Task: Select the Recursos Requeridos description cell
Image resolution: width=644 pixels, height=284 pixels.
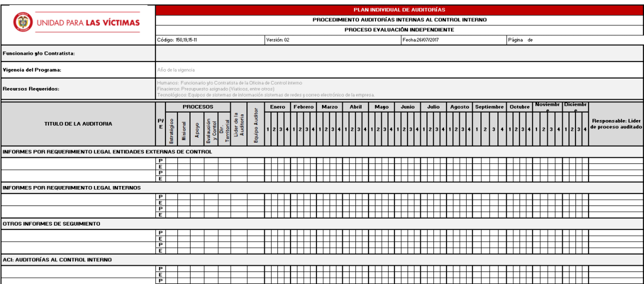Action: (x=399, y=89)
